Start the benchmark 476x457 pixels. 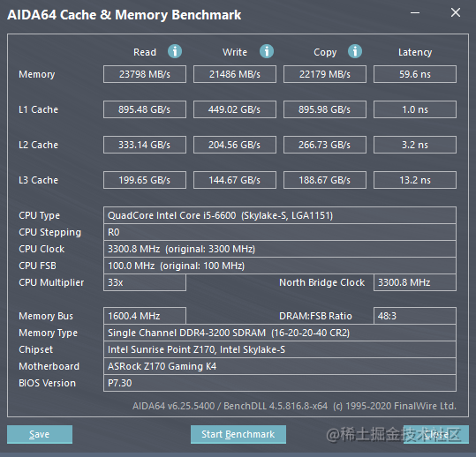tap(238, 434)
